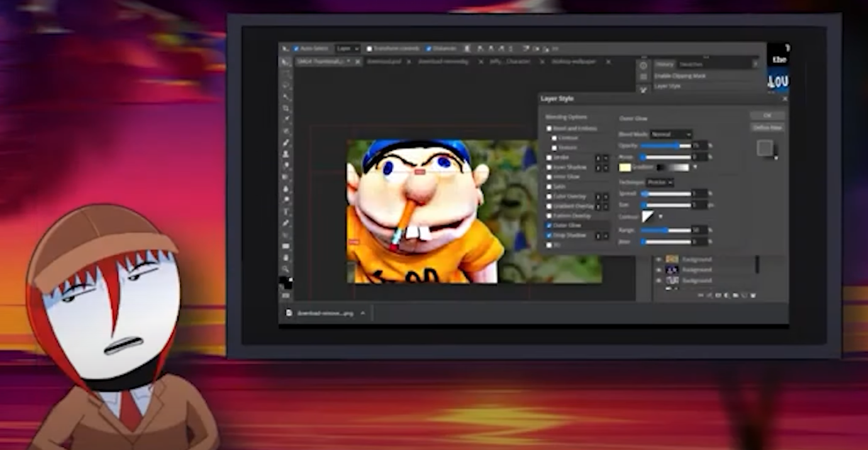Select the Eraser tool

[x=286, y=165]
